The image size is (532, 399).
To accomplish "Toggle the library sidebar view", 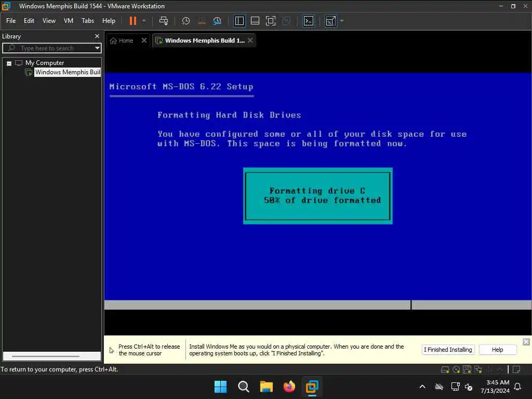I will (x=239, y=21).
